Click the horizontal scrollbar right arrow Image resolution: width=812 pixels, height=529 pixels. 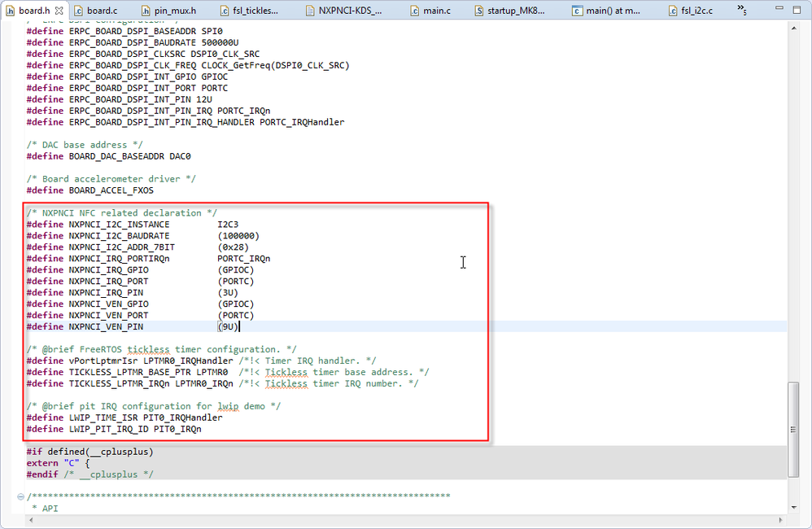(x=781, y=520)
